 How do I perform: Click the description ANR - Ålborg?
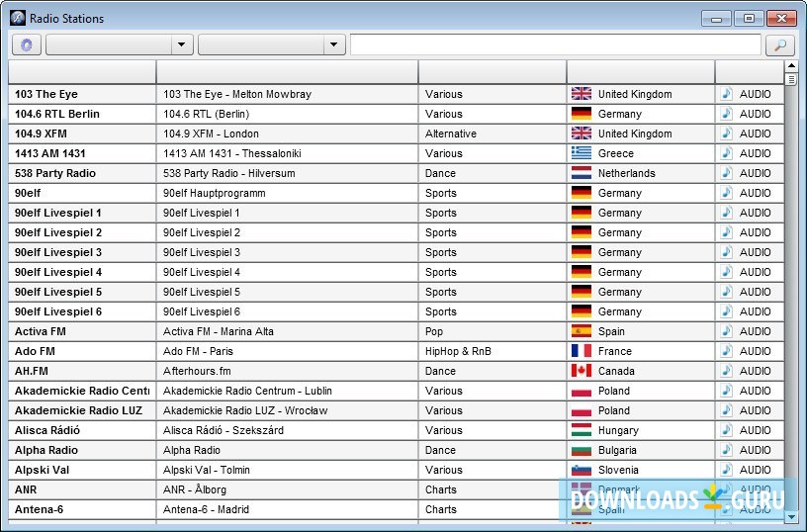tap(195, 489)
